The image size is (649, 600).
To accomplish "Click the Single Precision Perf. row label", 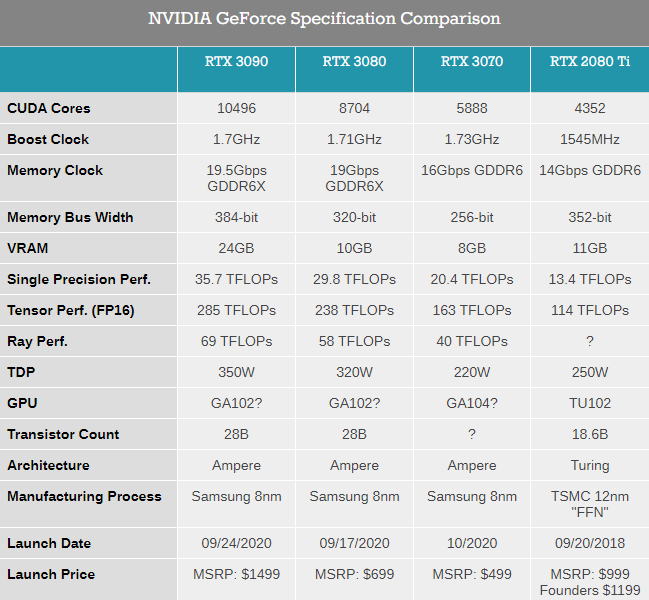I will pyautogui.click(x=79, y=279).
